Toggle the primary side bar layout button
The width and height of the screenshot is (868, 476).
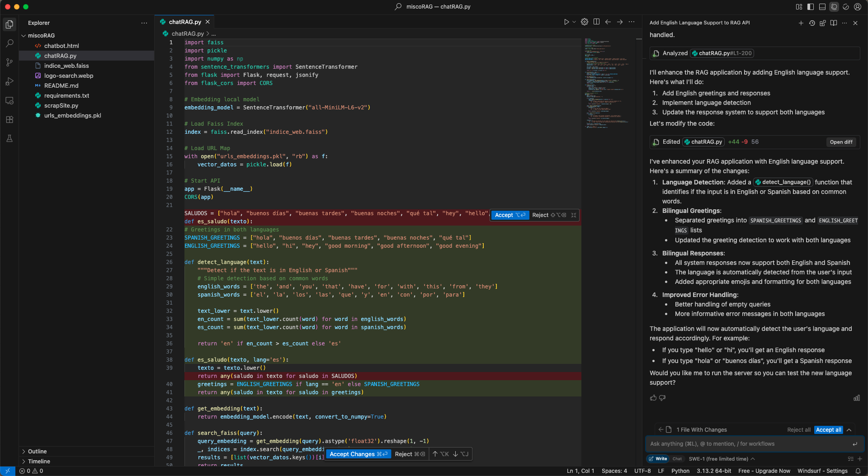pyautogui.click(x=811, y=7)
